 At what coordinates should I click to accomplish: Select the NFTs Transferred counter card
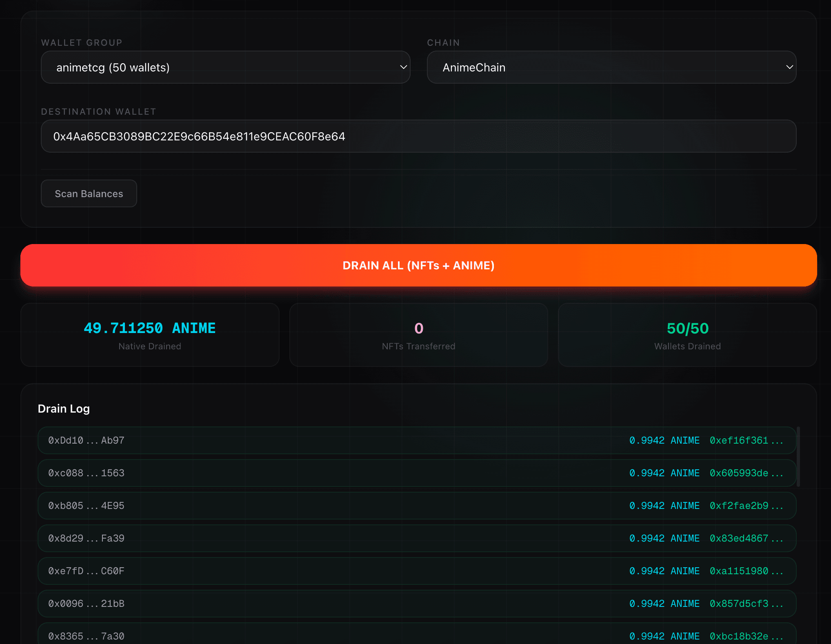[x=418, y=335]
